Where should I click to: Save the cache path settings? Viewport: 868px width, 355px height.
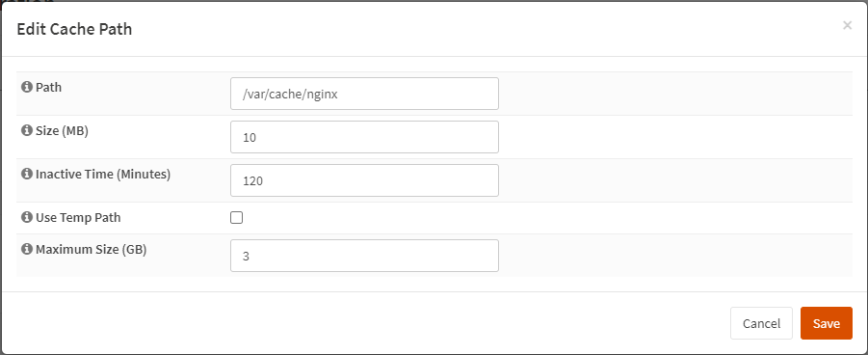(826, 323)
